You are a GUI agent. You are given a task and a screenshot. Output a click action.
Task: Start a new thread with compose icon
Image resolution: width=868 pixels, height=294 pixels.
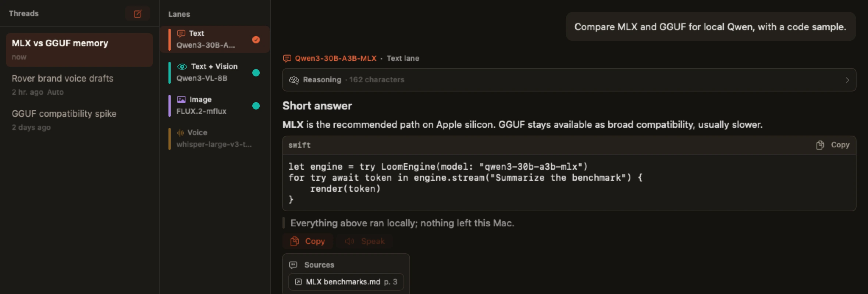(x=138, y=14)
